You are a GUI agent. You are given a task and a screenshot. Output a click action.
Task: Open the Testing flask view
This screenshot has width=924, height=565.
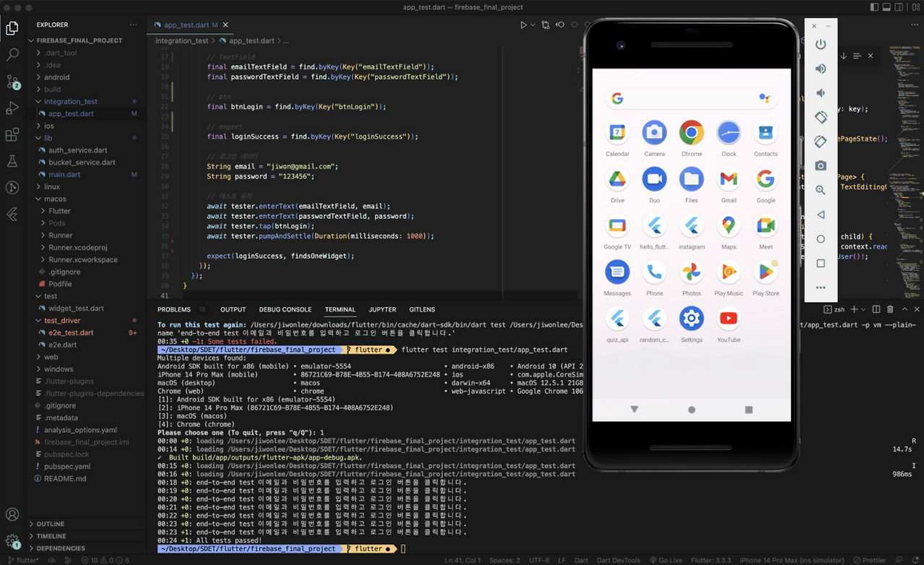click(x=12, y=161)
